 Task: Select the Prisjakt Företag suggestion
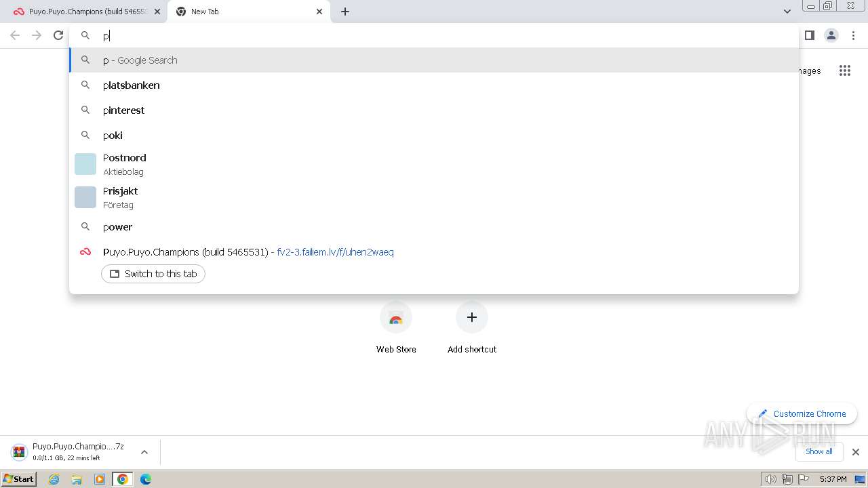click(434, 197)
